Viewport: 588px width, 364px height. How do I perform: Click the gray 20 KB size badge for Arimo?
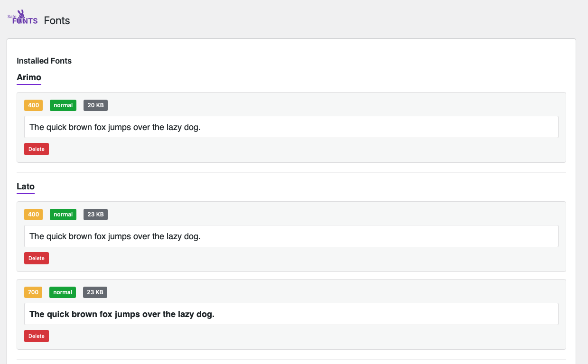[95, 105]
